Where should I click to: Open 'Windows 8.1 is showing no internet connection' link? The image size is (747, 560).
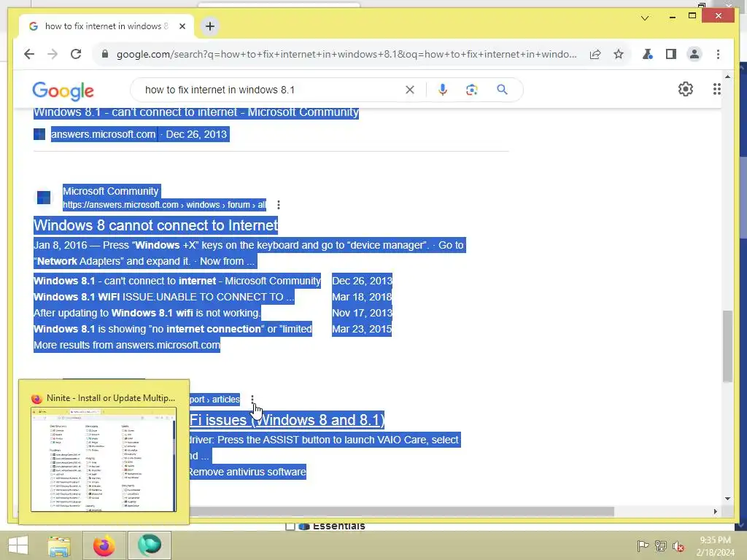[172, 329]
